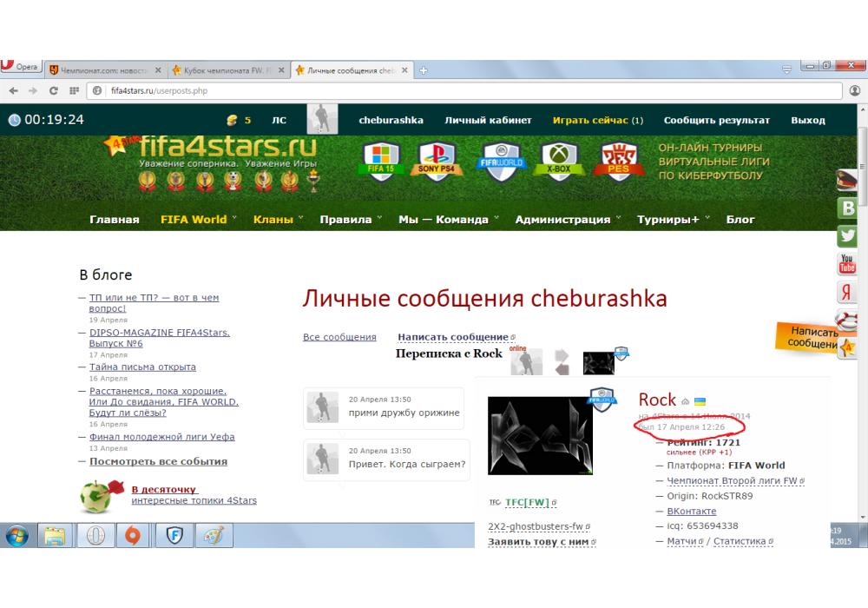This screenshot has height=608, width=868.
Task: Click the FIFA 15 platform shield icon
Action: [x=381, y=161]
